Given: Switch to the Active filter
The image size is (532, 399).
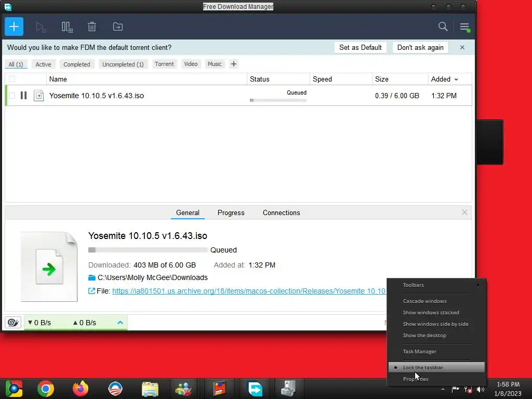Looking at the screenshot, I should pos(43,64).
